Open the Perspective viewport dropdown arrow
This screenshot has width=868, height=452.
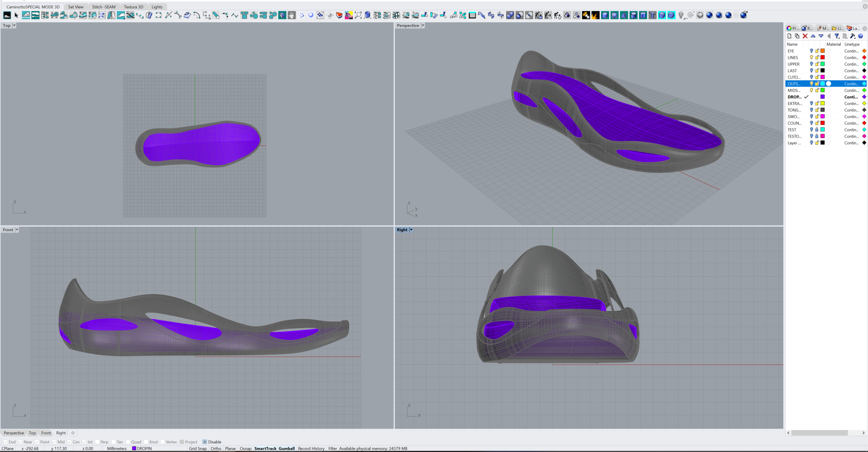[x=423, y=25]
